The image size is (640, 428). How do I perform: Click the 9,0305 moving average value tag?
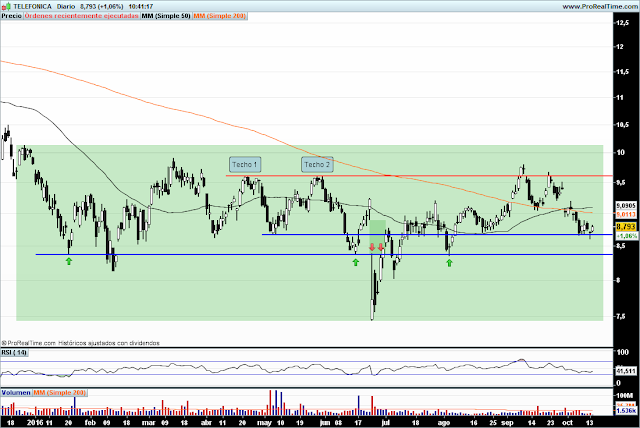click(626, 206)
